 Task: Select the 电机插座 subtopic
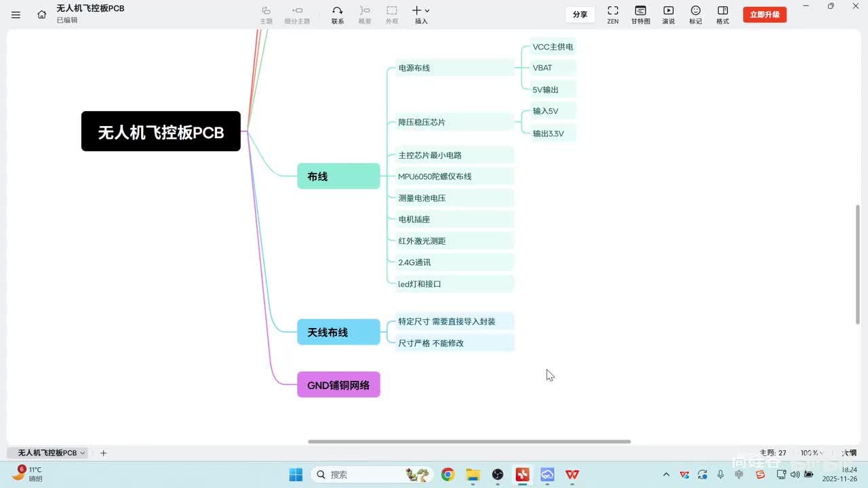[x=454, y=220]
